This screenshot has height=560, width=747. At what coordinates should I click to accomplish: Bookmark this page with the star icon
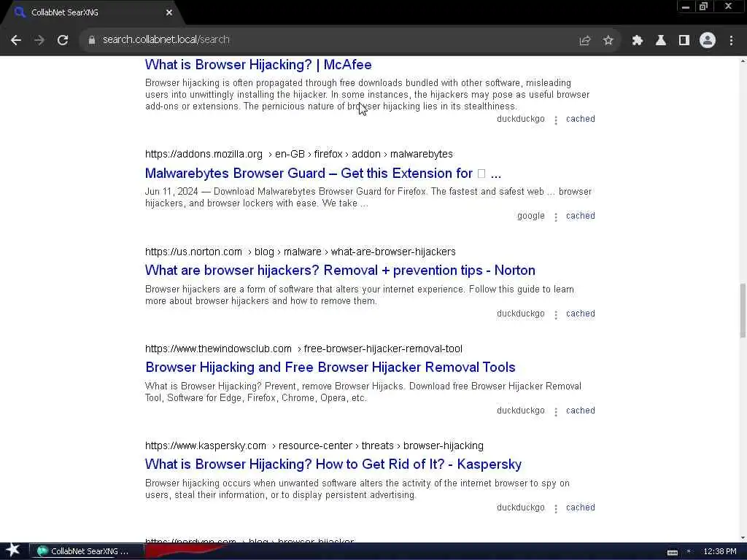[x=608, y=41]
